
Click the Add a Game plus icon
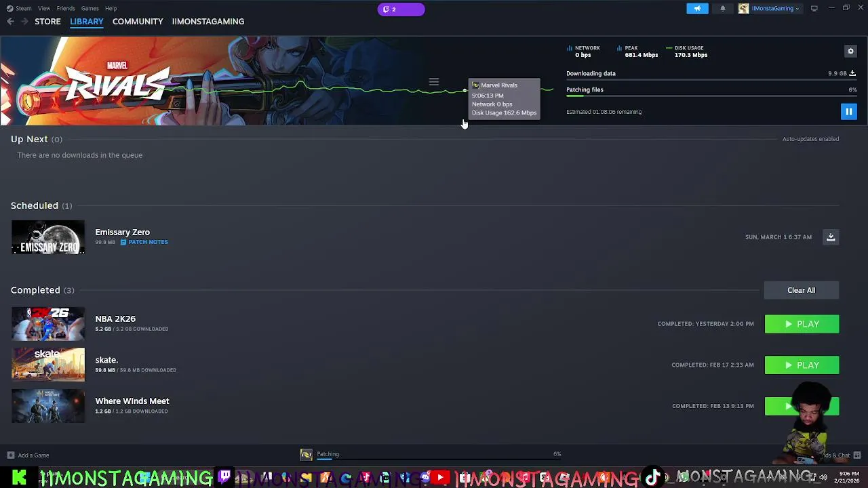[x=10, y=455]
